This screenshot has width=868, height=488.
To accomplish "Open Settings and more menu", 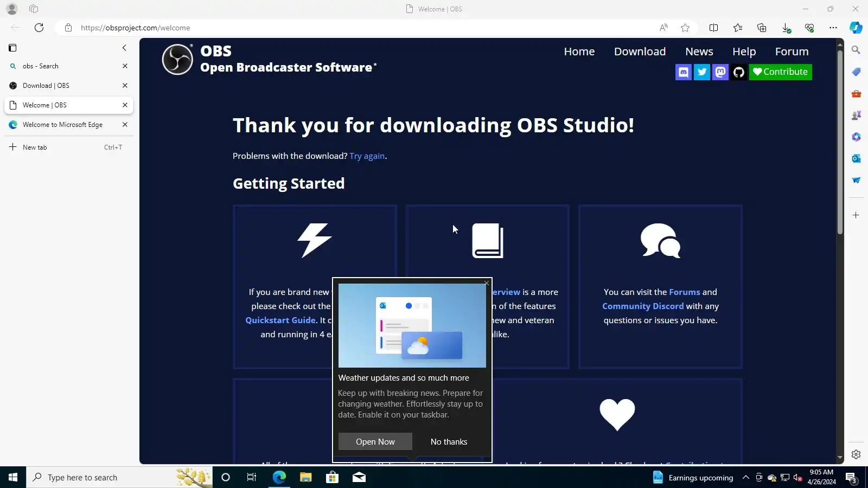I will [x=833, y=28].
